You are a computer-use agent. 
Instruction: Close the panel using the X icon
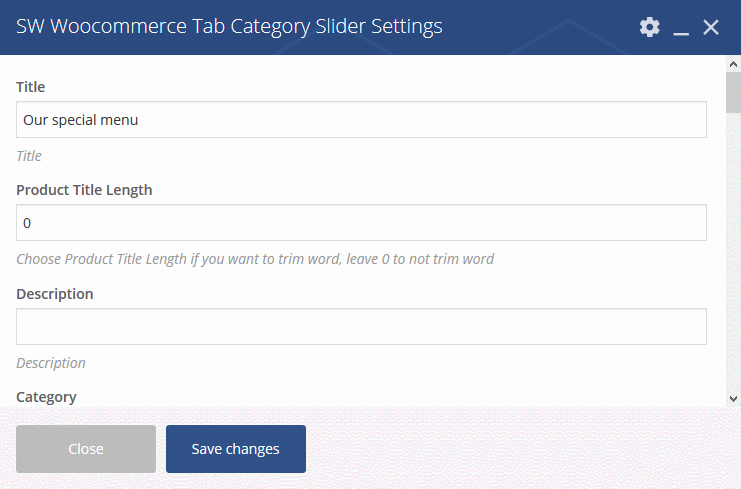710,27
